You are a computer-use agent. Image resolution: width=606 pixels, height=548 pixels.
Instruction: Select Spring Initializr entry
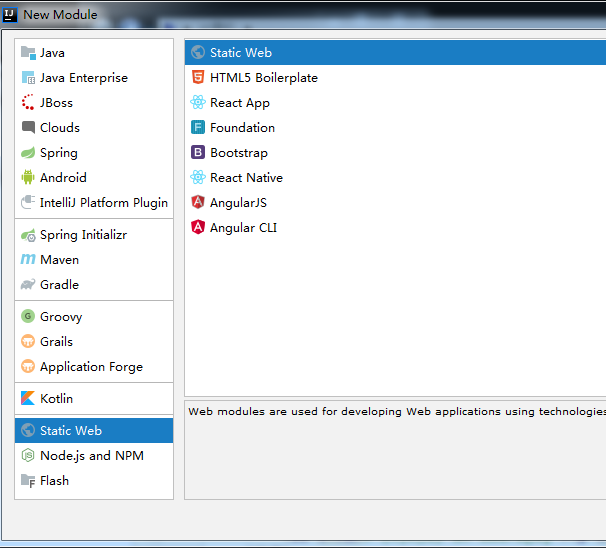click(94, 235)
